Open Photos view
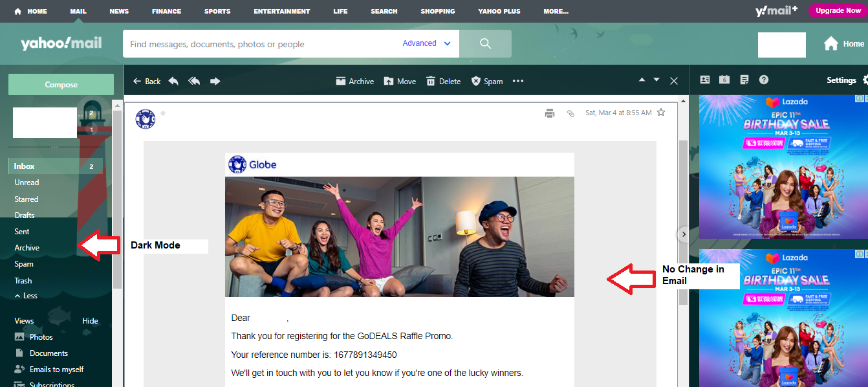This screenshot has height=387, width=868. pyautogui.click(x=34, y=337)
